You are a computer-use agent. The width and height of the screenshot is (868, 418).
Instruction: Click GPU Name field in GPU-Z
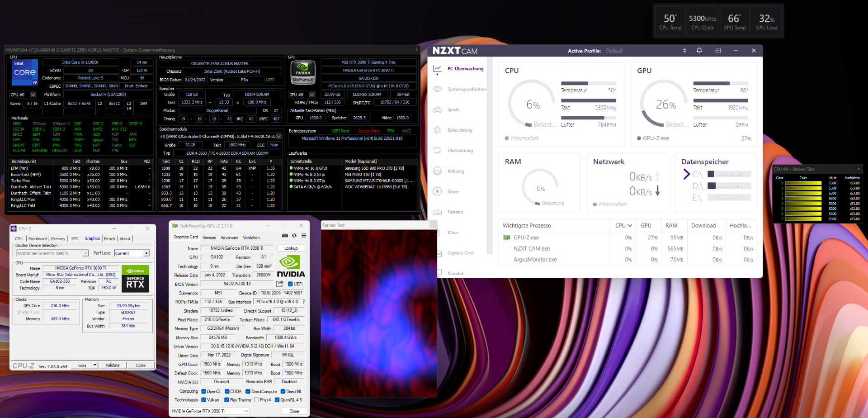[237, 248]
